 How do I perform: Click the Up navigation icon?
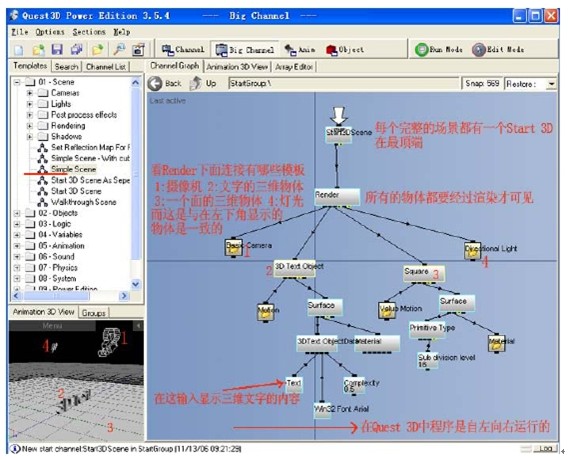[x=196, y=84]
